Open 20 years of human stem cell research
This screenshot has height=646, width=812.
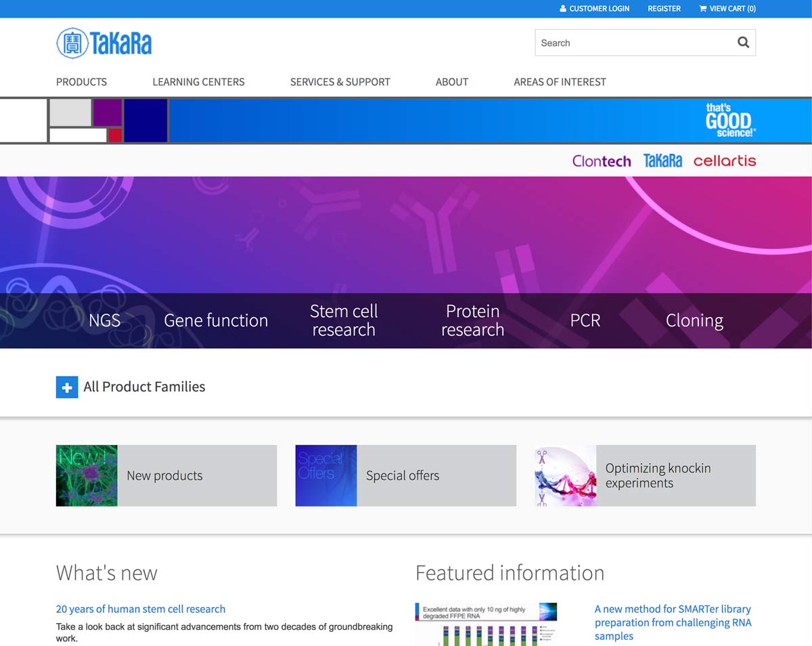click(141, 609)
